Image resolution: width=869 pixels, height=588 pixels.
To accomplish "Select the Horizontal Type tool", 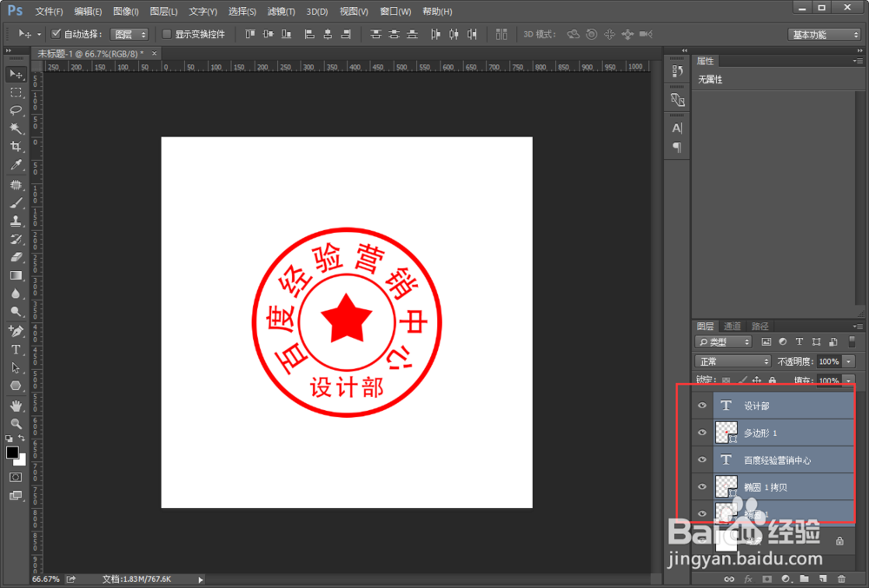I will tap(16, 349).
